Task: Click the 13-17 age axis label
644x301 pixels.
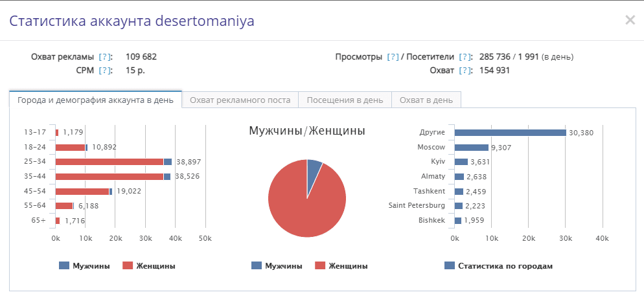Action: pos(35,133)
